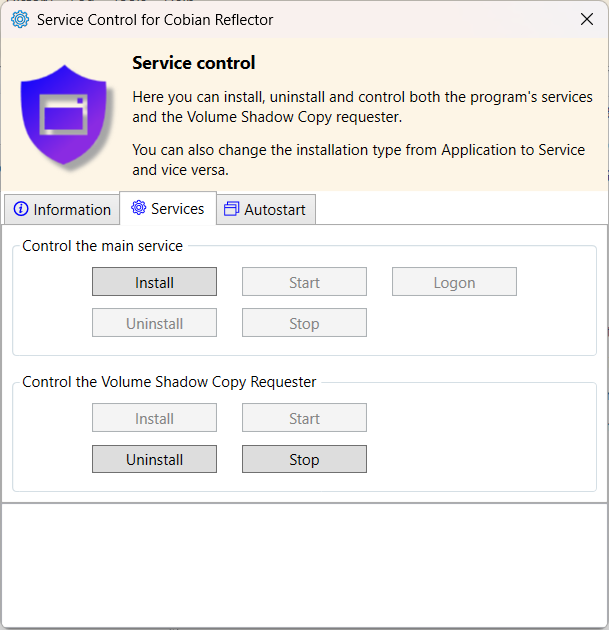The width and height of the screenshot is (609, 630).
Task: Switch to the Information tab
Action: (x=62, y=209)
